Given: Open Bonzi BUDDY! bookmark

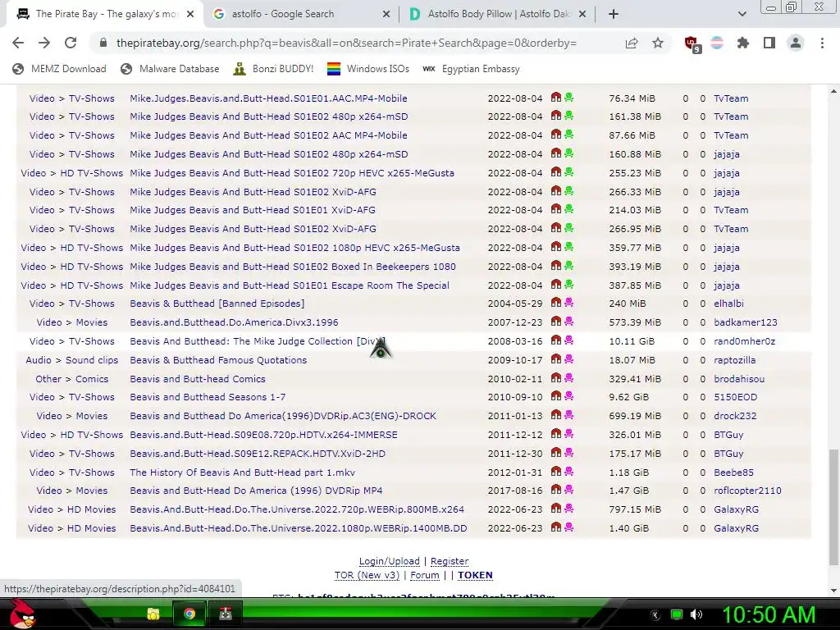Looking at the screenshot, I should [x=274, y=69].
